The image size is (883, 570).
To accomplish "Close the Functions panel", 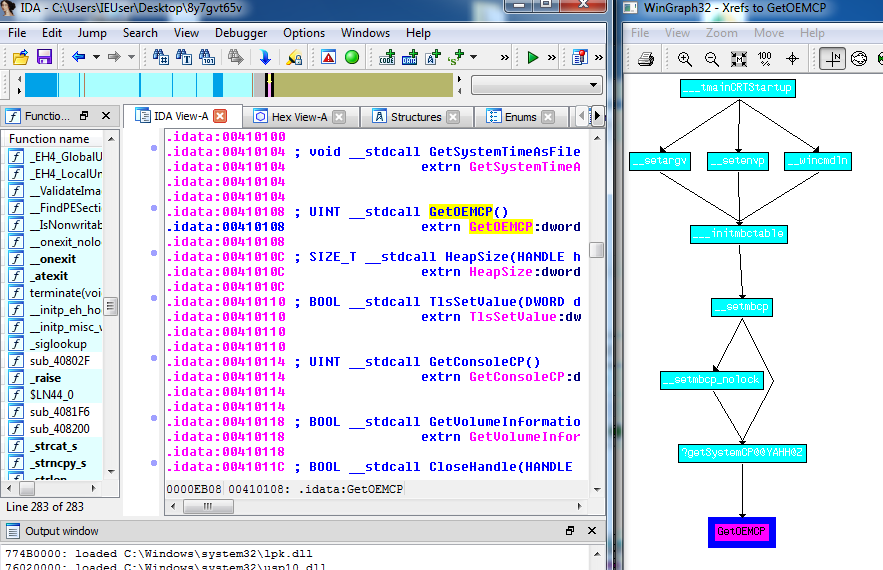I will pos(106,115).
